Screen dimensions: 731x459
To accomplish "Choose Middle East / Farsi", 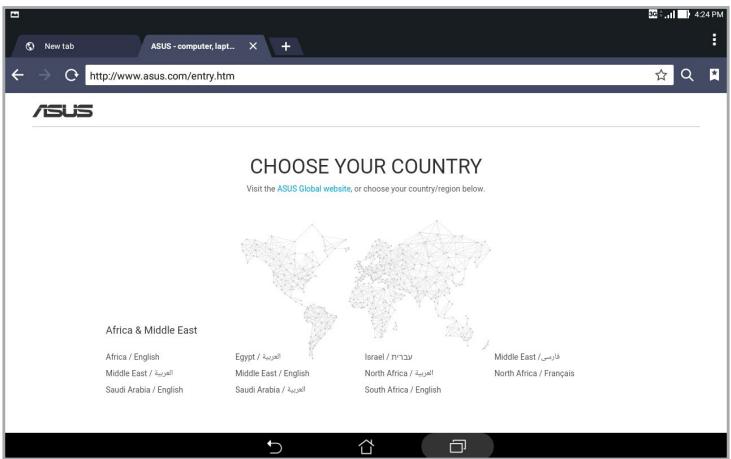I will [x=527, y=357].
